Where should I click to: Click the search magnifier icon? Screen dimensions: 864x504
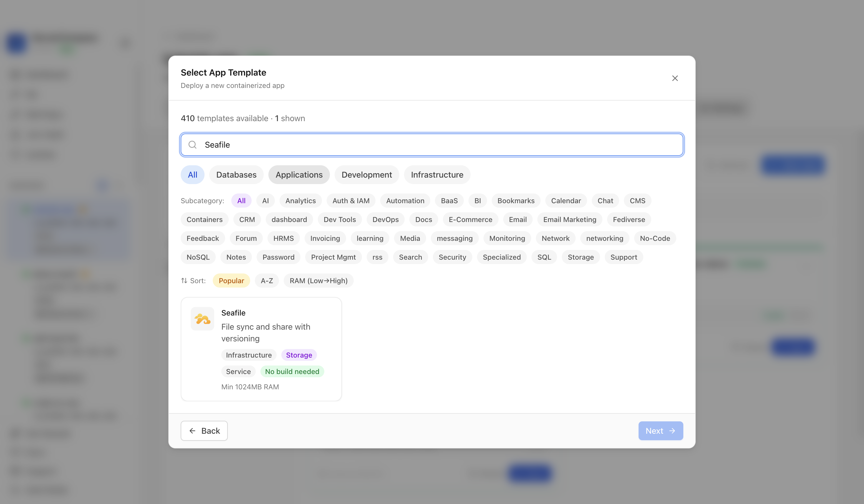pos(193,145)
